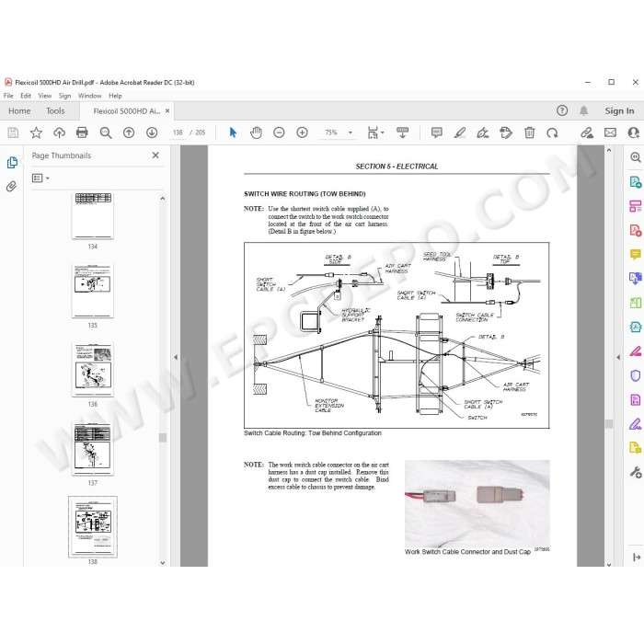Screen dimensions: 644x644
Task: Toggle Page Thumbnails sidebar icon
Action: [12, 163]
